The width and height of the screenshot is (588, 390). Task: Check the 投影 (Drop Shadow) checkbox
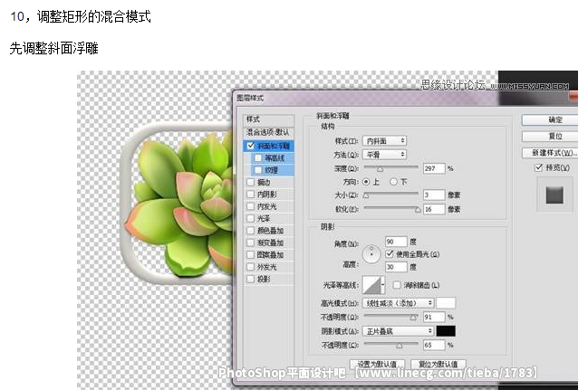(250, 279)
